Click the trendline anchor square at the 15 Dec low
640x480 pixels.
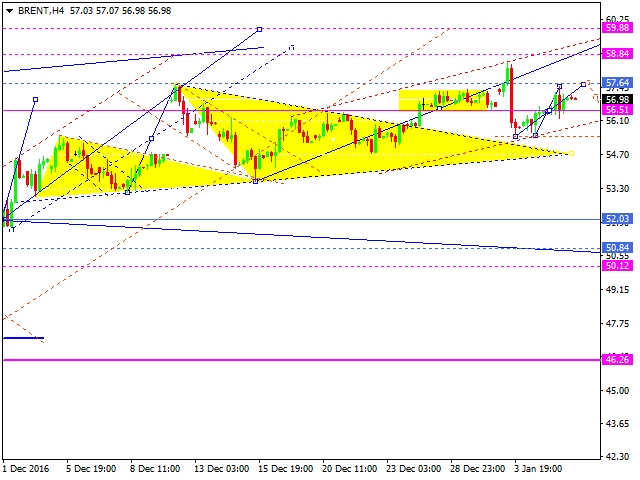tap(256, 182)
